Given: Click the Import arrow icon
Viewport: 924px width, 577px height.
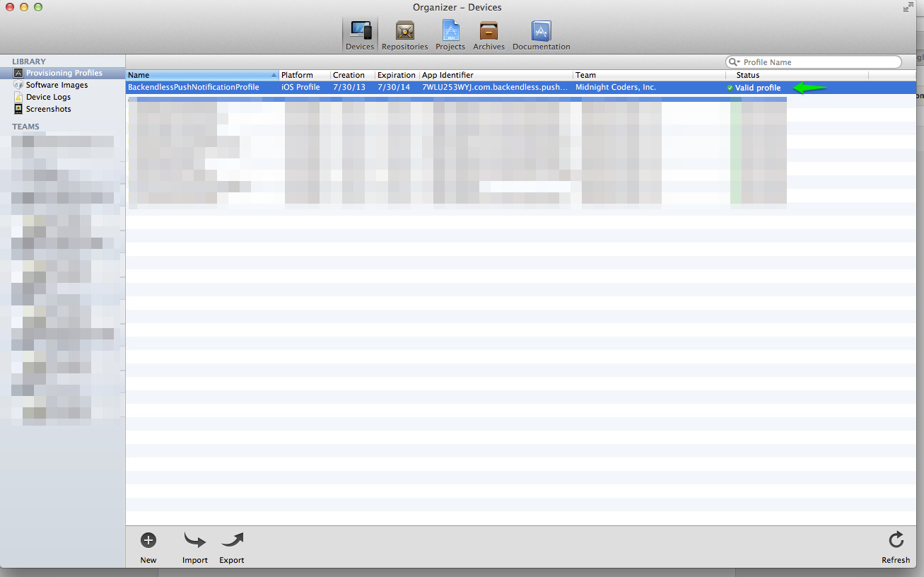Looking at the screenshot, I should point(194,540).
